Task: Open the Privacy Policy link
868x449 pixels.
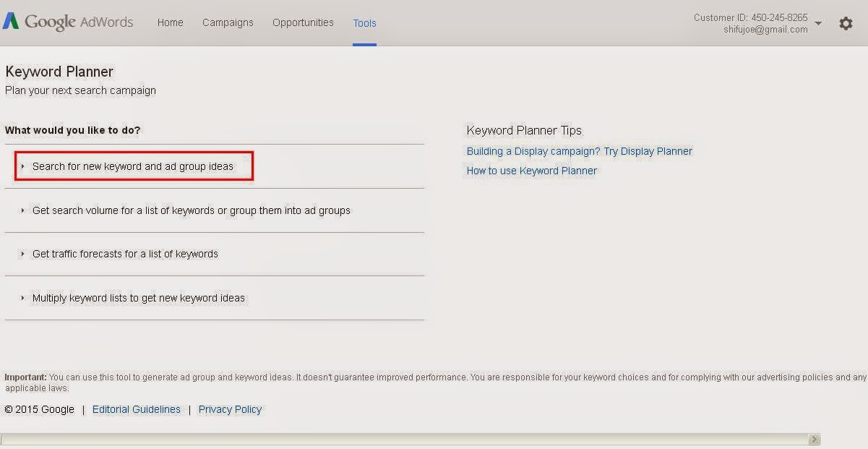Action: coord(230,409)
